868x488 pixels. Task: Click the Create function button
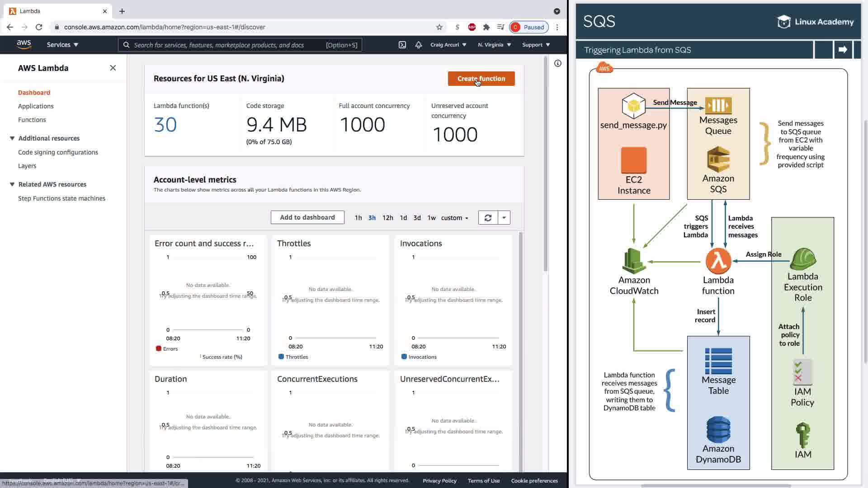coord(481,79)
